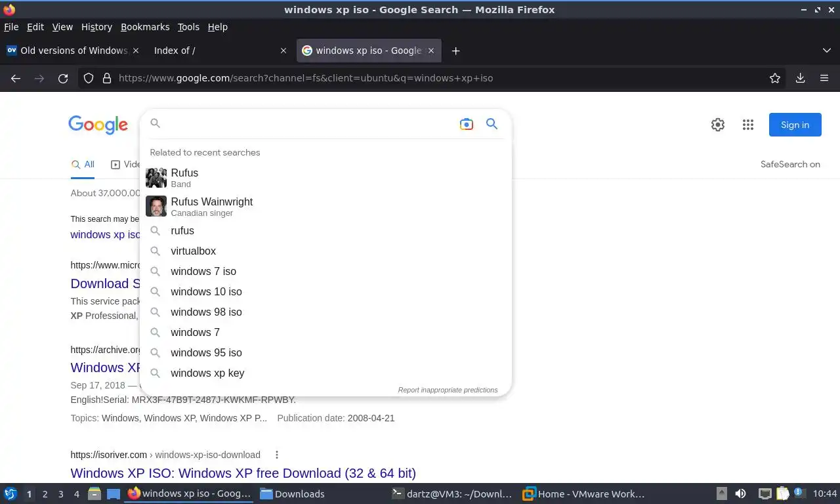Screen dimensions: 840x504
Task: Open the History menu
Action: (x=96, y=27)
